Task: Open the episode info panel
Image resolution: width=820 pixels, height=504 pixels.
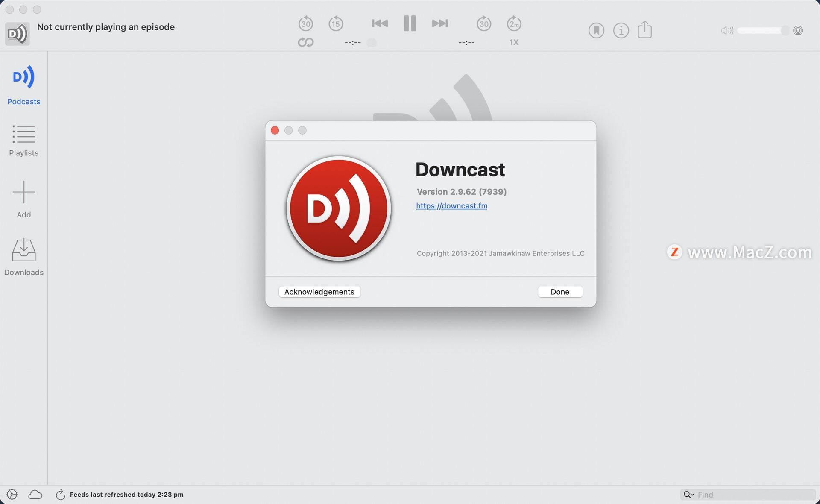Action: coord(621,30)
